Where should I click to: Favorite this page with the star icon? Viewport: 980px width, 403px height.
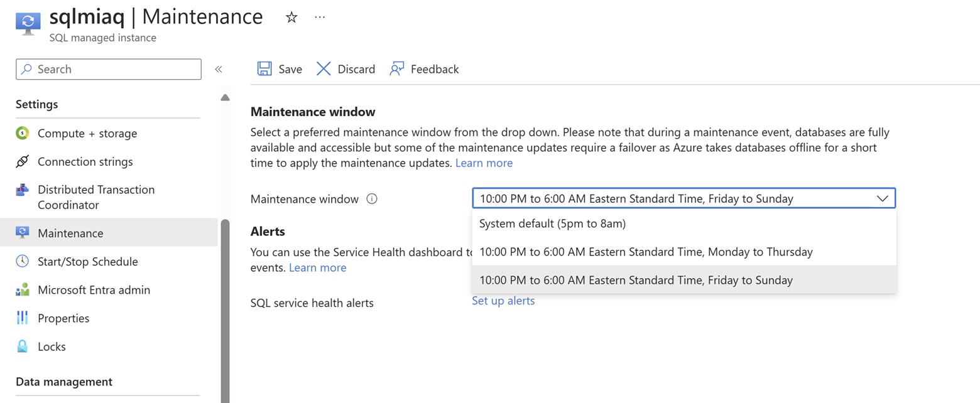[x=291, y=18]
